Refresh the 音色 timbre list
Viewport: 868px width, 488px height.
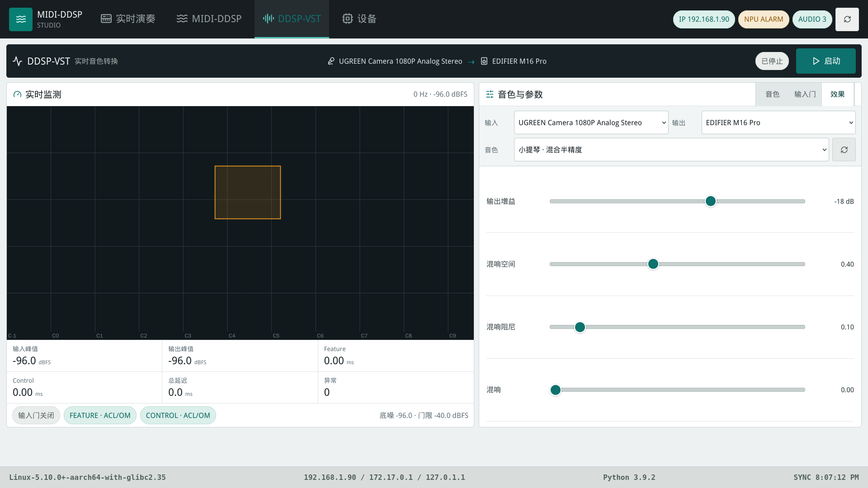tap(844, 150)
